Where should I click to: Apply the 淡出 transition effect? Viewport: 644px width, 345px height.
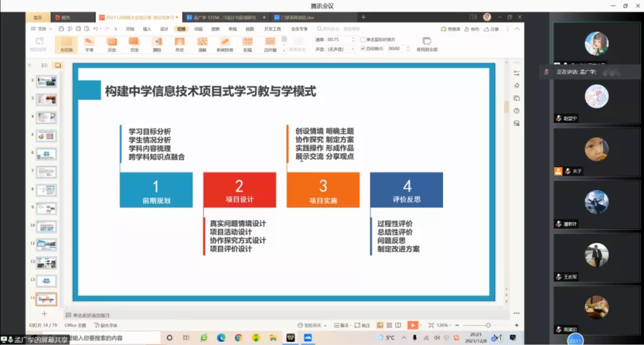click(112, 44)
